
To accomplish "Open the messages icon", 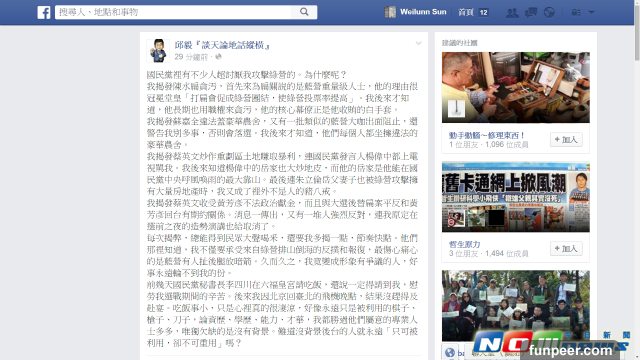I will pyautogui.click(x=531, y=12).
